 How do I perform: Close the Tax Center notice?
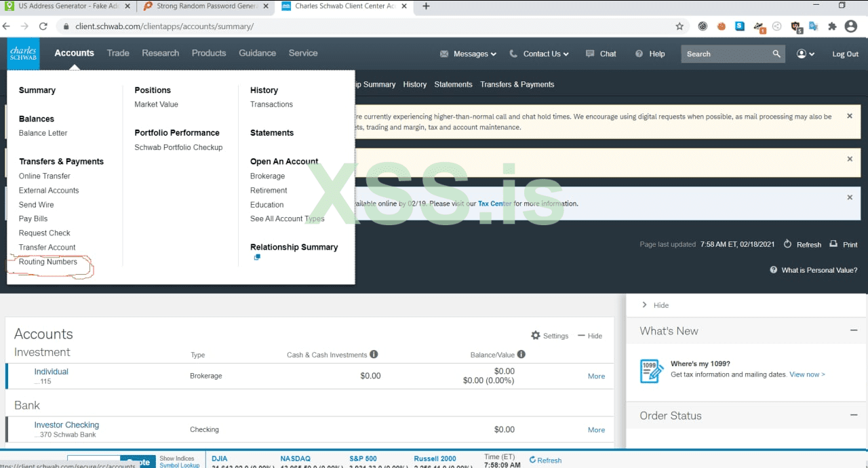[x=850, y=197]
